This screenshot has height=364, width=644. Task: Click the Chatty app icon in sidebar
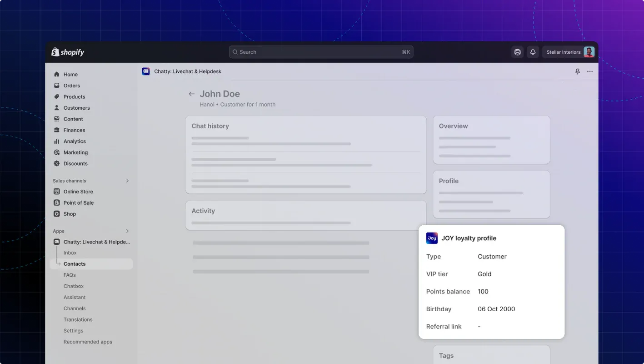[56, 242]
